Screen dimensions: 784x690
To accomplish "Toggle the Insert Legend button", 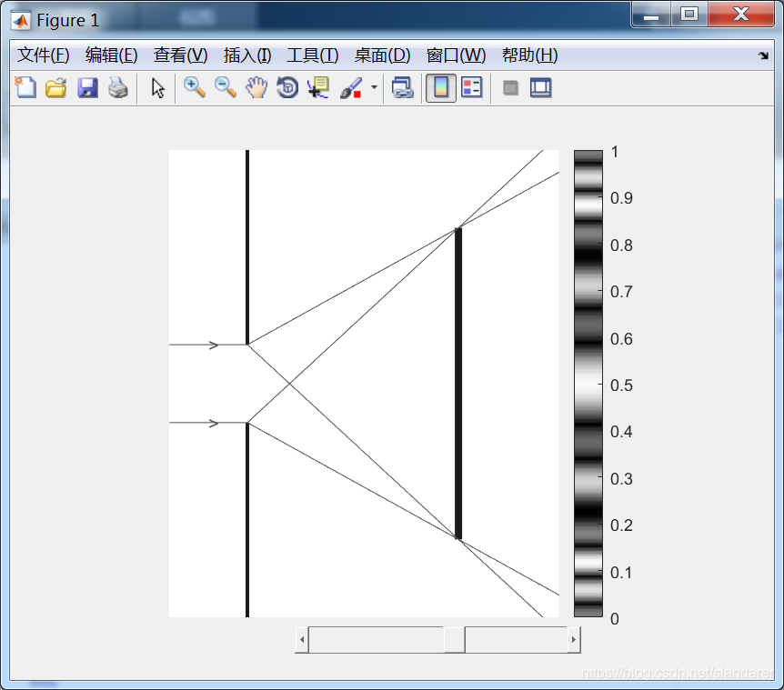I will coord(471,88).
